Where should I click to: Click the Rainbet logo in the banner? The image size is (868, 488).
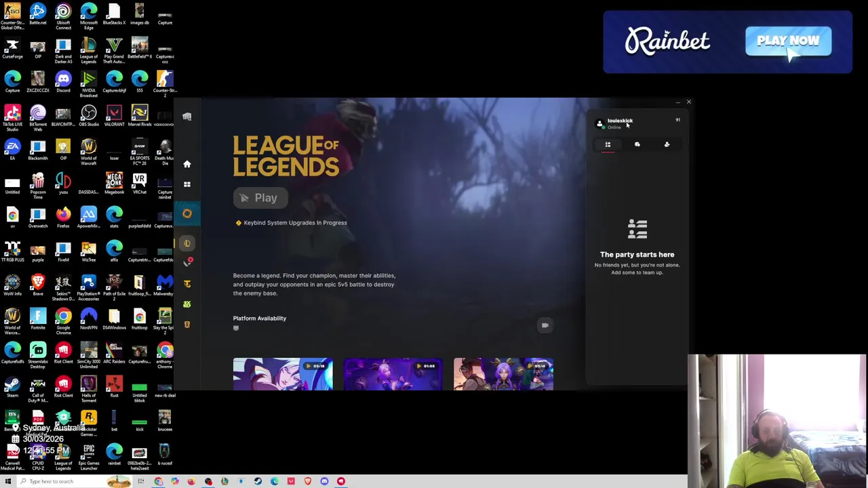coord(667,41)
